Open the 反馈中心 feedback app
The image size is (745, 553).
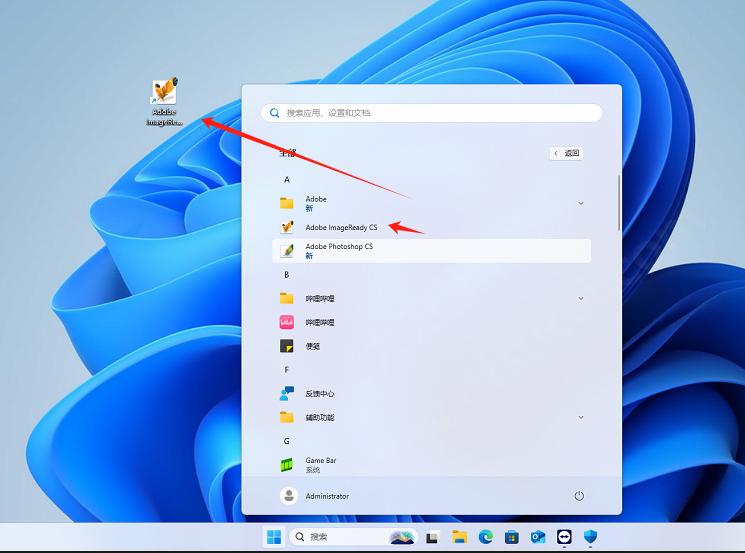[x=431, y=393]
